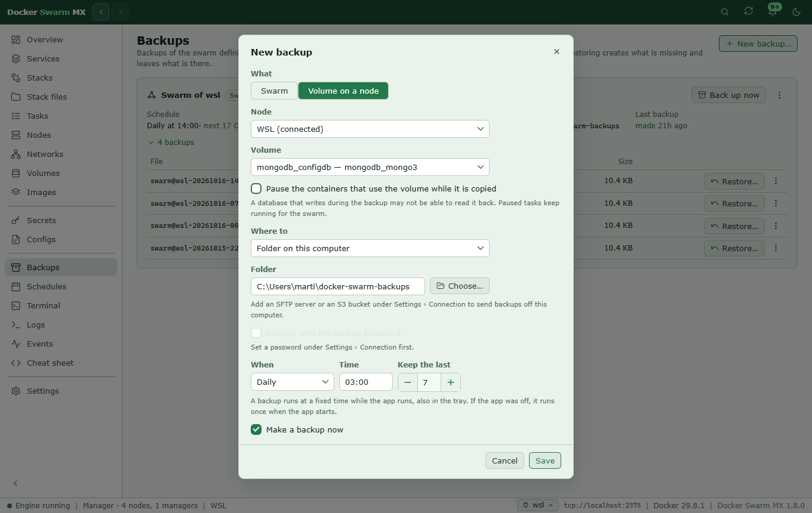
Task: Open Configs in the sidebar
Action: tap(61, 239)
